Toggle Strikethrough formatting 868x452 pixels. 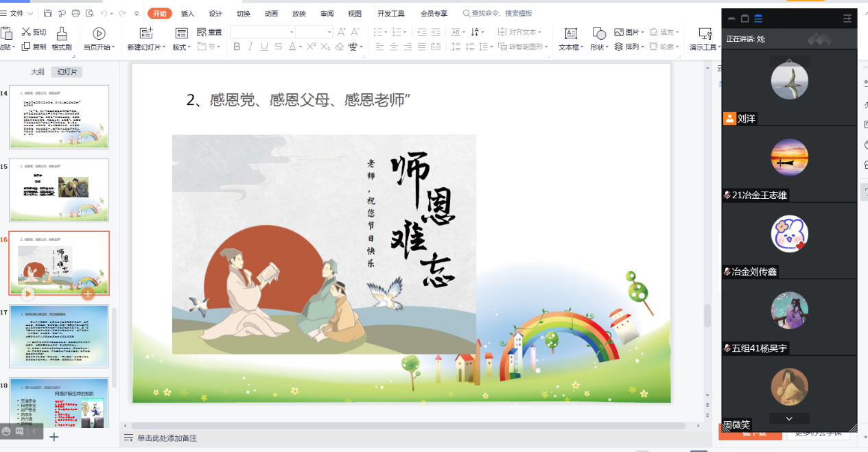click(x=278, y=47)
